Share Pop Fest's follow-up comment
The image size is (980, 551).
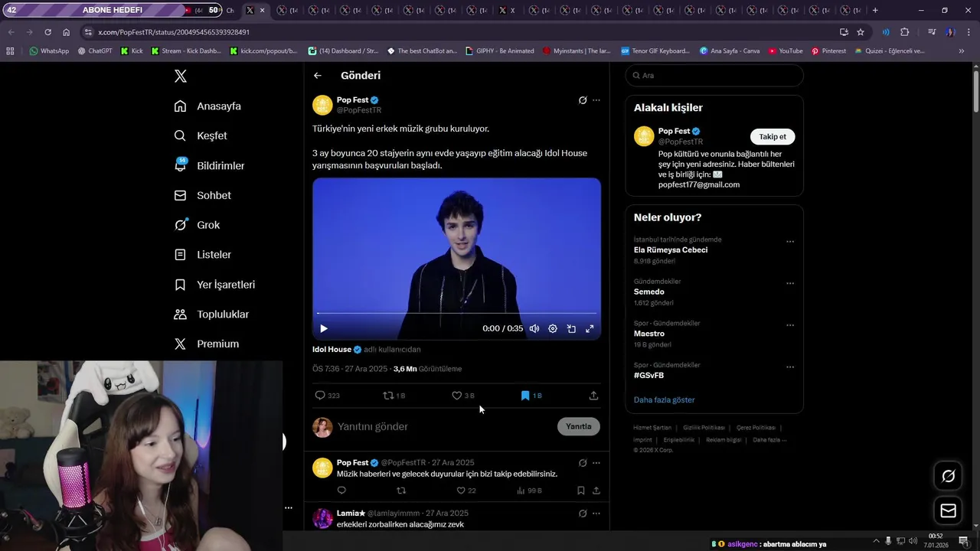tap(596, 491)
